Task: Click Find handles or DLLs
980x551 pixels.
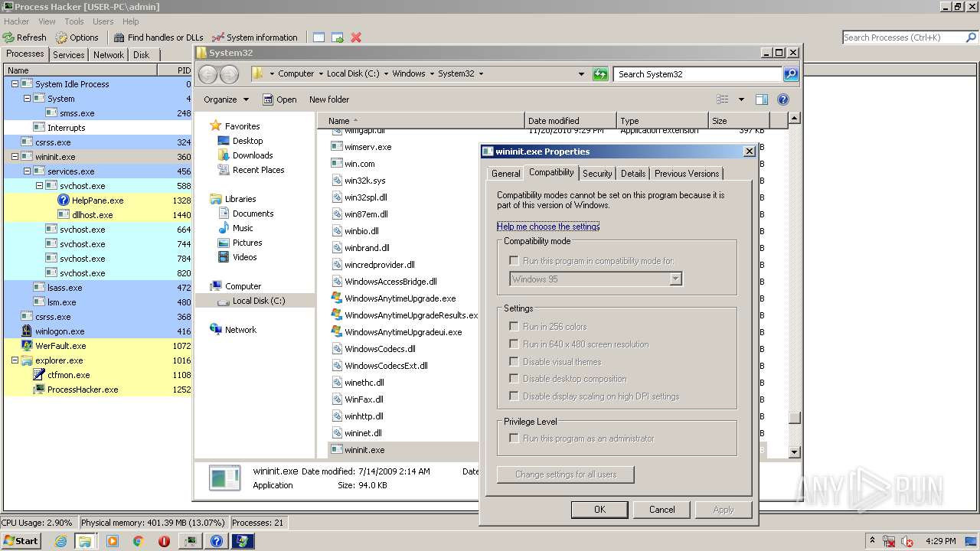Action: pos(158,37)
